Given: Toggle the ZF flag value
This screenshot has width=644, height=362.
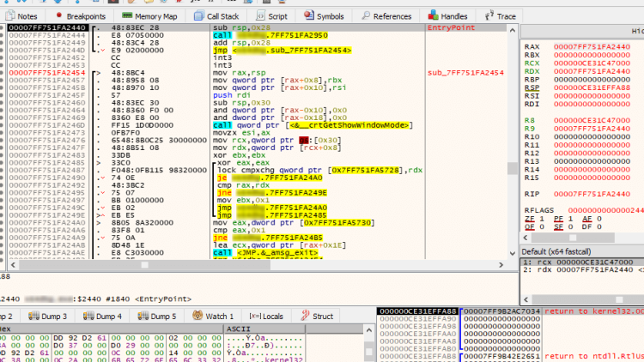Looking at the screenshot, I should click(x=542, y=219).
